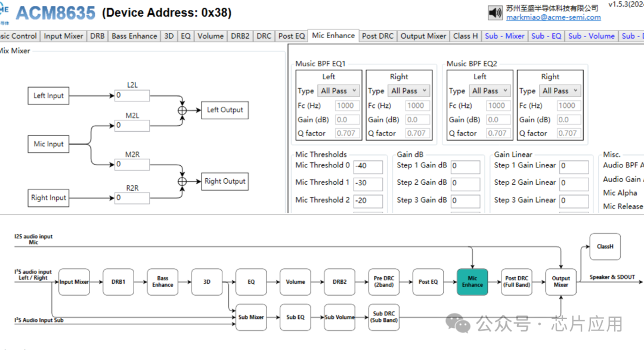The width and height of the screenshot is (644, 350).
Task: Click the ClassH block in signal flow
Action: 605,246
